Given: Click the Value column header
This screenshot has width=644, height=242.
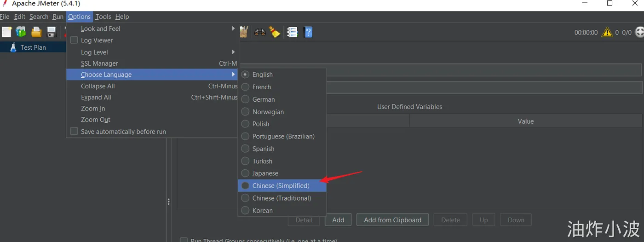Looking at the screenshot, I should point(526,121).
